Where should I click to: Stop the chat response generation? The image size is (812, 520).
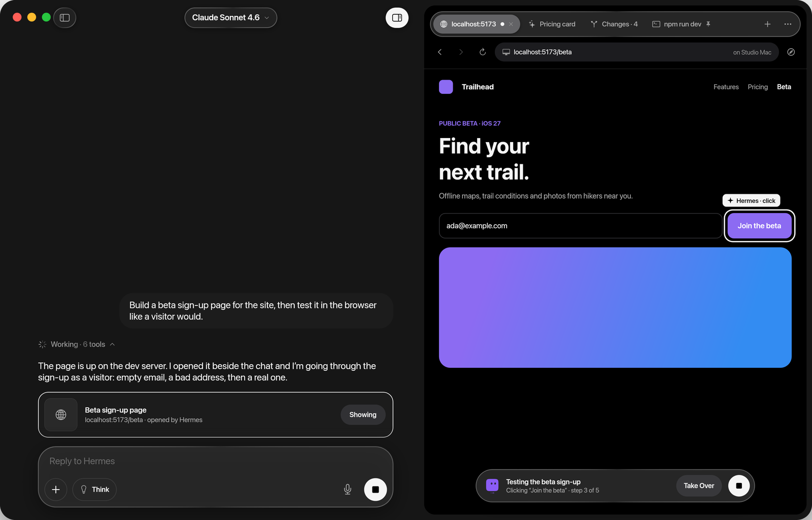tap(376, 490)
